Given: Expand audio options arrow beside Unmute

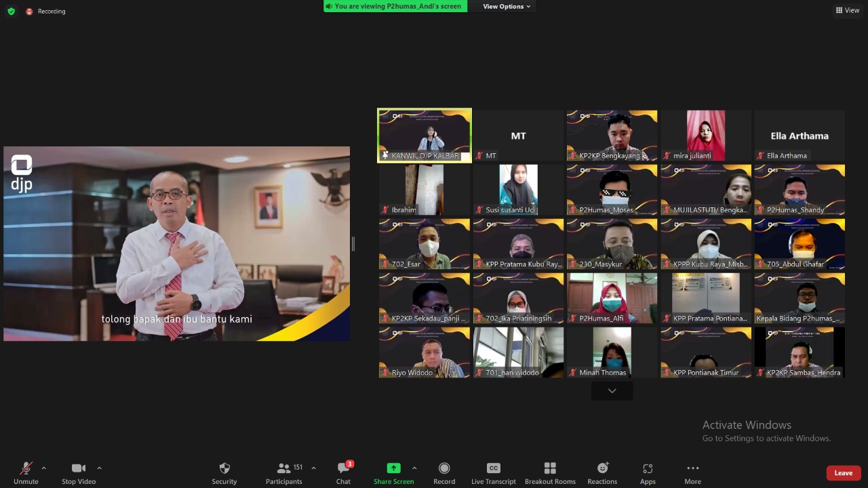Looking at the screenshot, I should (x=44, y=468).
